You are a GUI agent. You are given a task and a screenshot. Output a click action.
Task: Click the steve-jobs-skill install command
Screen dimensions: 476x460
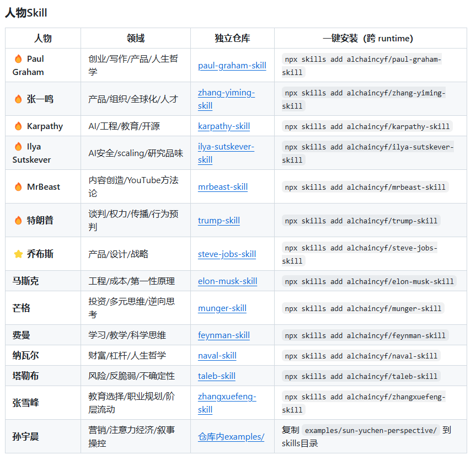point(360,254)
